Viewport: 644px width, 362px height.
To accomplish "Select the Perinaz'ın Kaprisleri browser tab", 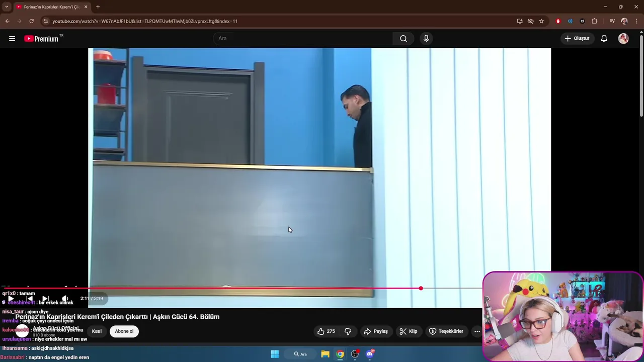I will [52, 7].
